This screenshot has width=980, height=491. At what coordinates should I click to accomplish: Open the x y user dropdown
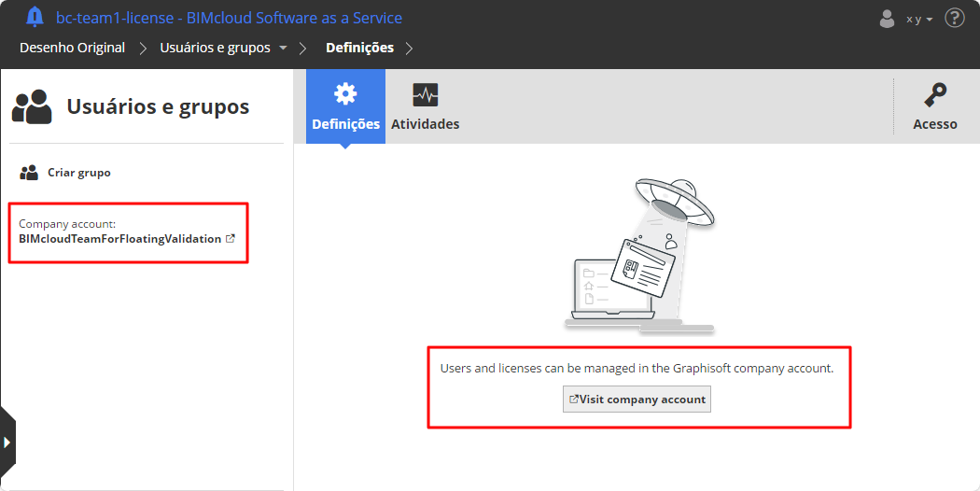tap(919, 19)
